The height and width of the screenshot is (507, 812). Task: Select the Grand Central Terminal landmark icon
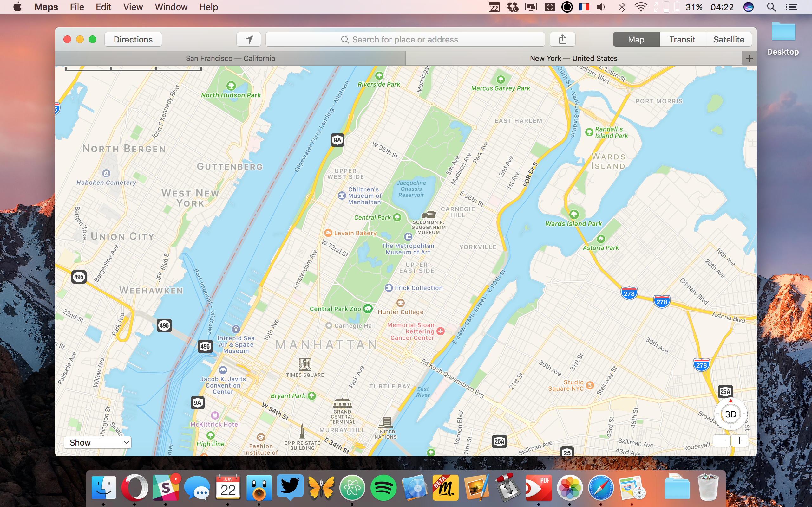pos(342,403)
